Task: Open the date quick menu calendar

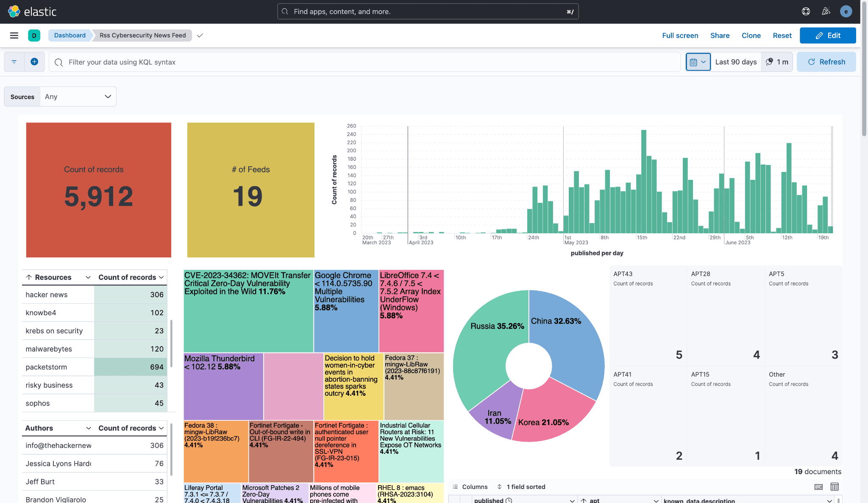Action: [x=698, y=62]
